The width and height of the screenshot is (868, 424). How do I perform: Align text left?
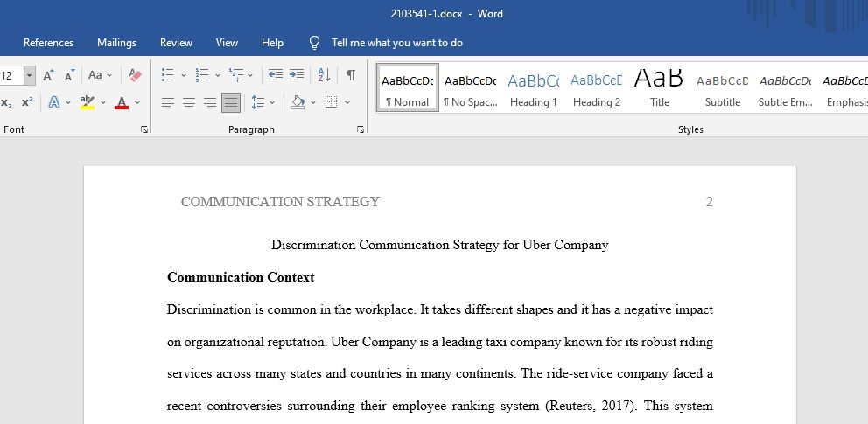[x=168, y=102]
